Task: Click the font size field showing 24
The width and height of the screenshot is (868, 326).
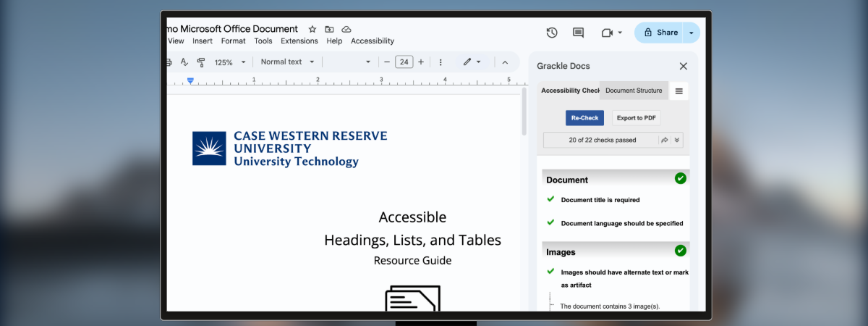Action: pos(404,62)
